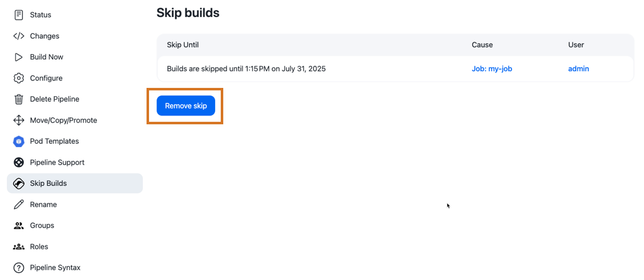Open the admin user link
644x280 pixels.
click(x=579, y=69)
